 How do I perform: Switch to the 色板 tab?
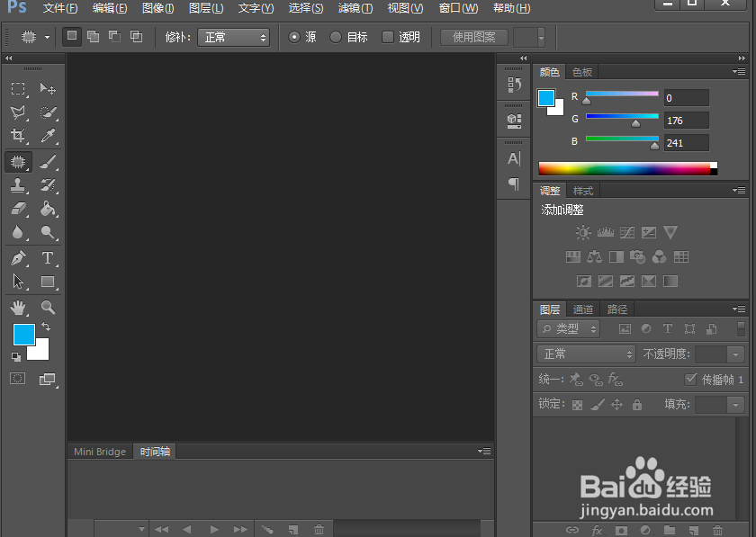(582, 72)
